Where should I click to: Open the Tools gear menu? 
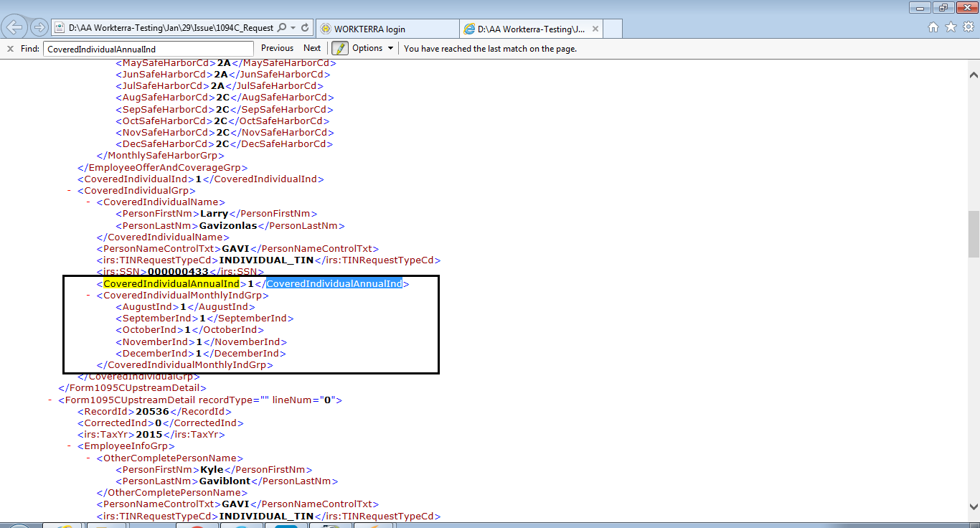click(x=968, y=27)
